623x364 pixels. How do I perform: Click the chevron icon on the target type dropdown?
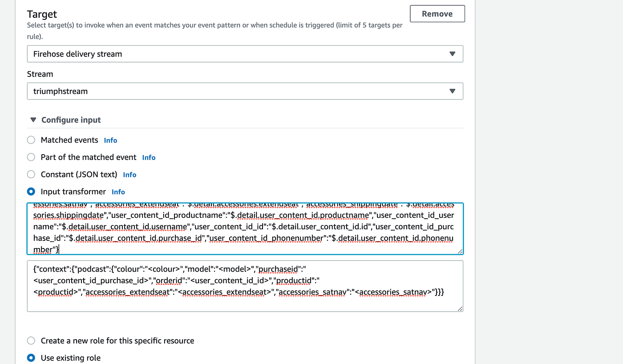[453, 54]
